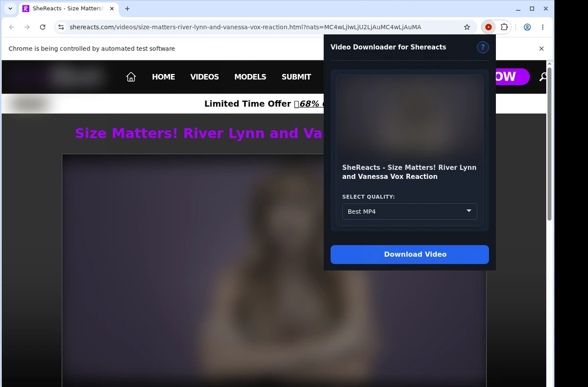
Task: Dismiss the automated test software notice
Action: [541, 48]
